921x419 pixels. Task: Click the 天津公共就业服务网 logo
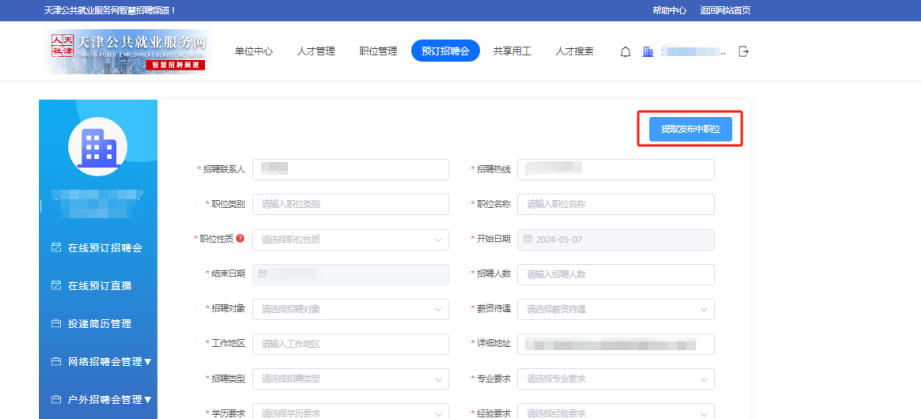(x=127, y=51)
